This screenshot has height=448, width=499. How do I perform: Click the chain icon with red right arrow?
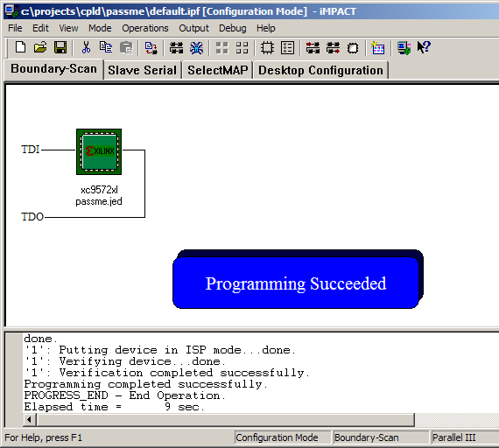pyautogui.click(x=333, y=48)
